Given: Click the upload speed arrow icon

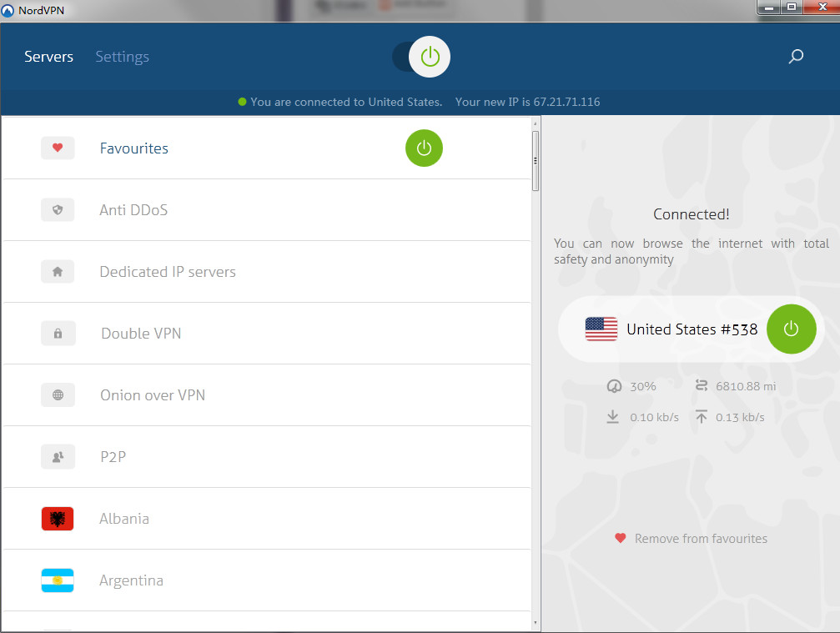Looking at the screenshot, I should [702, 417].
